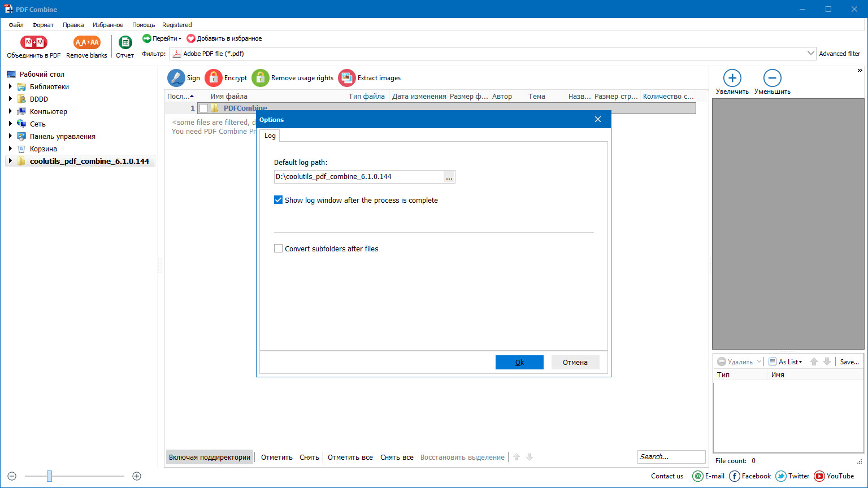This screenshot has width=868, height=488.
Task: Click the Перейти green arrow icon
Action: [x=147, y=38]
